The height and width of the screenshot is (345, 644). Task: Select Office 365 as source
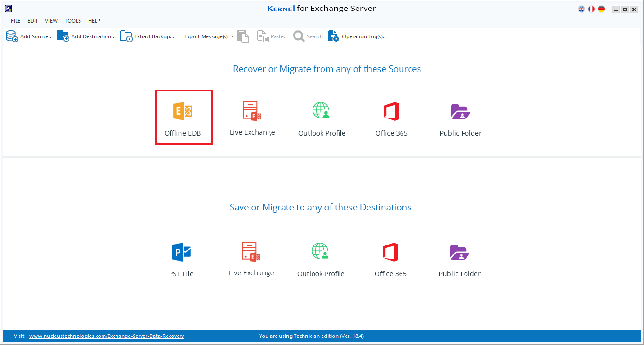click(391, 119)
